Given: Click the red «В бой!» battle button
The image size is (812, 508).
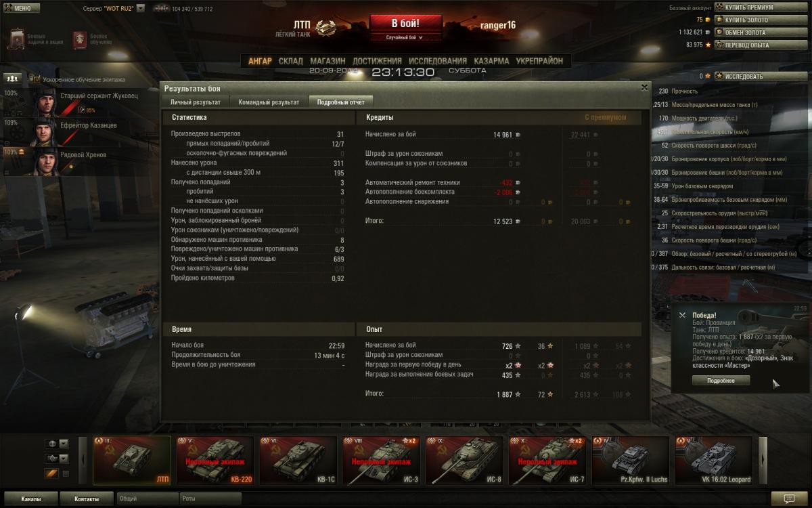Looking at the screenshot, I should 405,24.
